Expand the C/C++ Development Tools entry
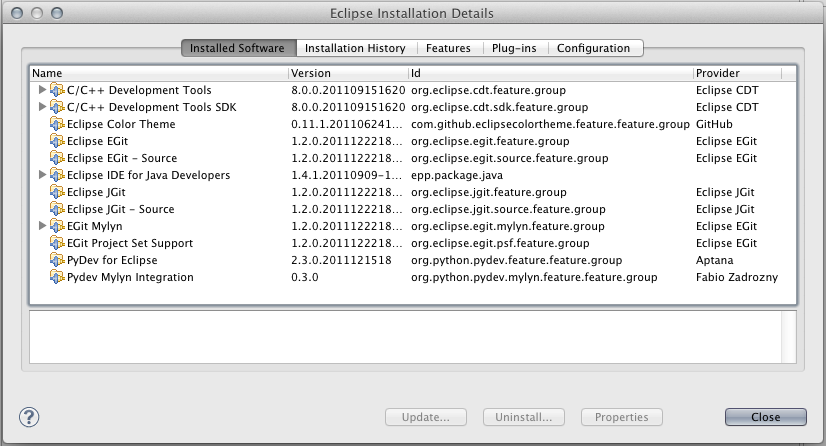Image resolution: width=826 pixels, height=446 pixels. pyautogui.click(x=42, y=90)
